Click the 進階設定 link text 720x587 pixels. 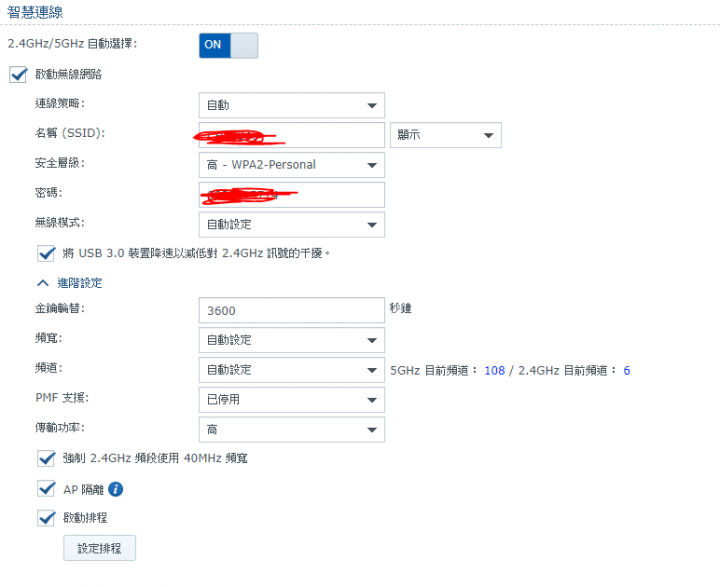tap(79, 283)
